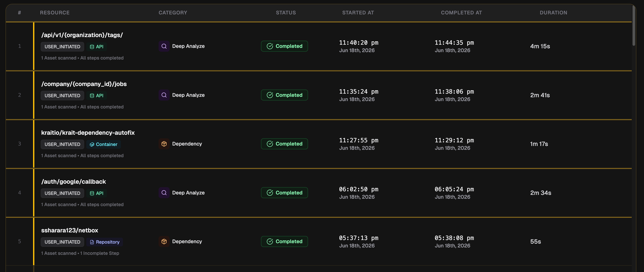Click the start time 06:02:50 pm
This screenshot has width=644, height=272.
click(x=358, y=189)
